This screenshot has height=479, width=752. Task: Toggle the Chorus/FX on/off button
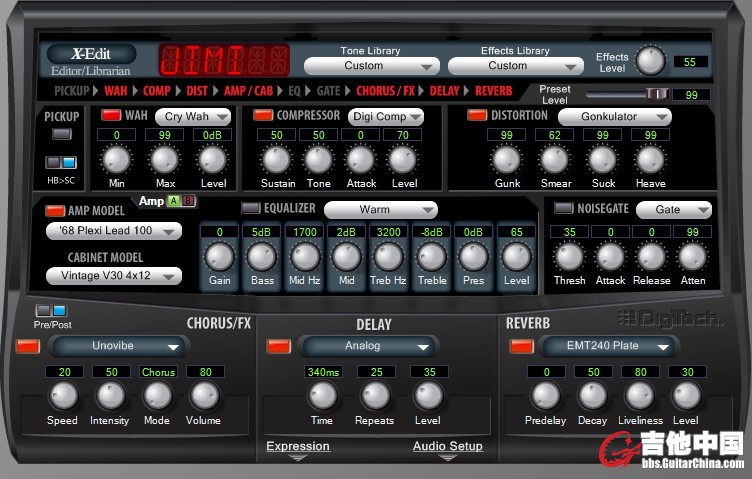coord(28,346)
